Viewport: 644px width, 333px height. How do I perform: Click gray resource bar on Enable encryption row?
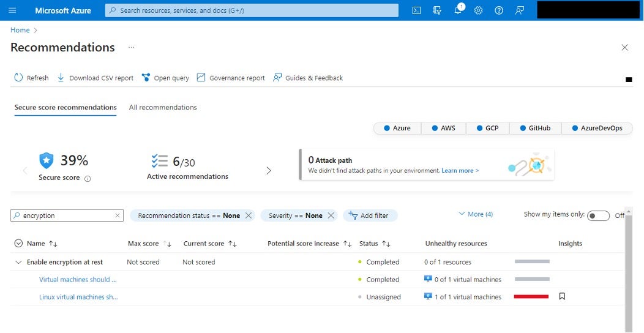pos(533,261)
